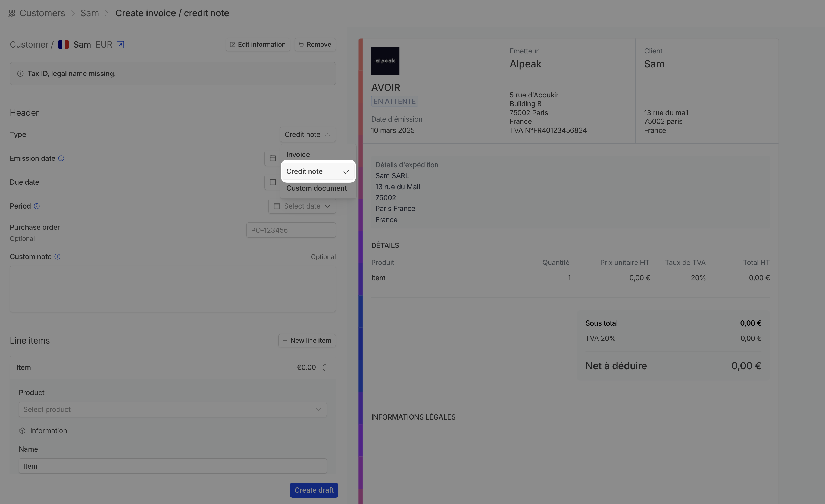
Task: Select Invoice from the type menu
Action: [x=298, y=155]
